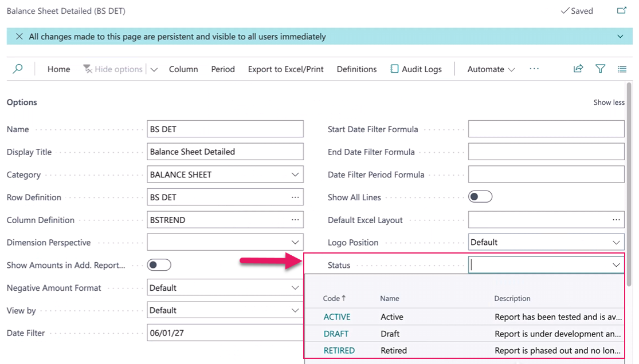Open page in new window via pop-out icon
Viewport: 639px width, 364px height.
(621, 10)
